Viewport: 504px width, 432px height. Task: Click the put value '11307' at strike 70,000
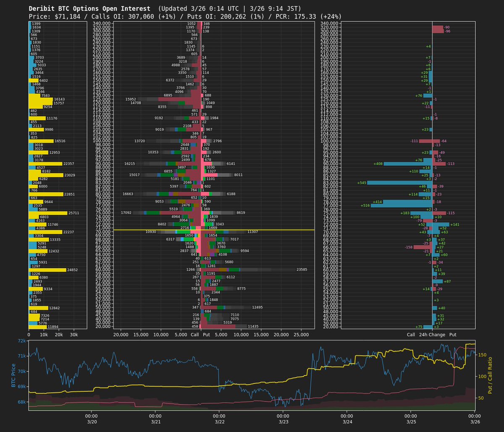pos(252,232)
